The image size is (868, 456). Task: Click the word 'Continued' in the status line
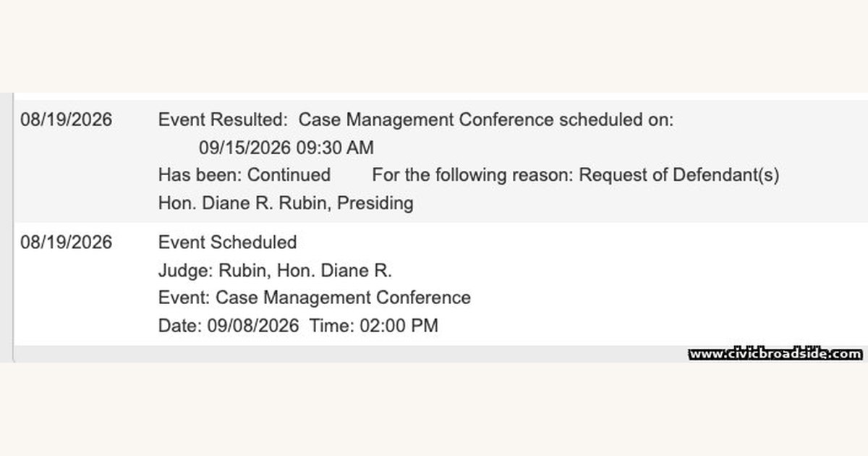click(x=289, y=175)
